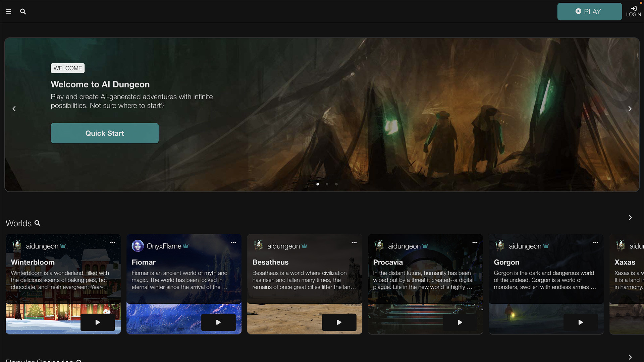644x362 pixels.
Task: Click the PLAY button in the top bar
Action: pyautogui.click(x=590, y=11)
